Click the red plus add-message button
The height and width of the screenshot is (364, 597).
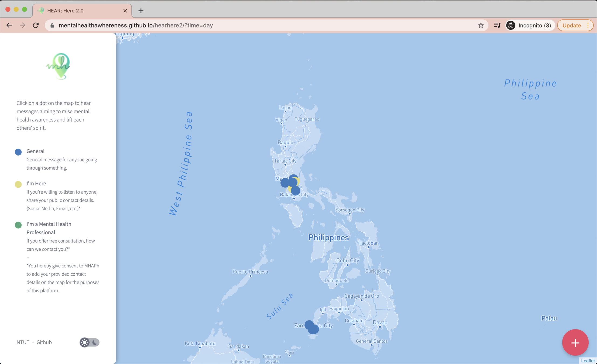pyautogui.click(x=575, y=342)
